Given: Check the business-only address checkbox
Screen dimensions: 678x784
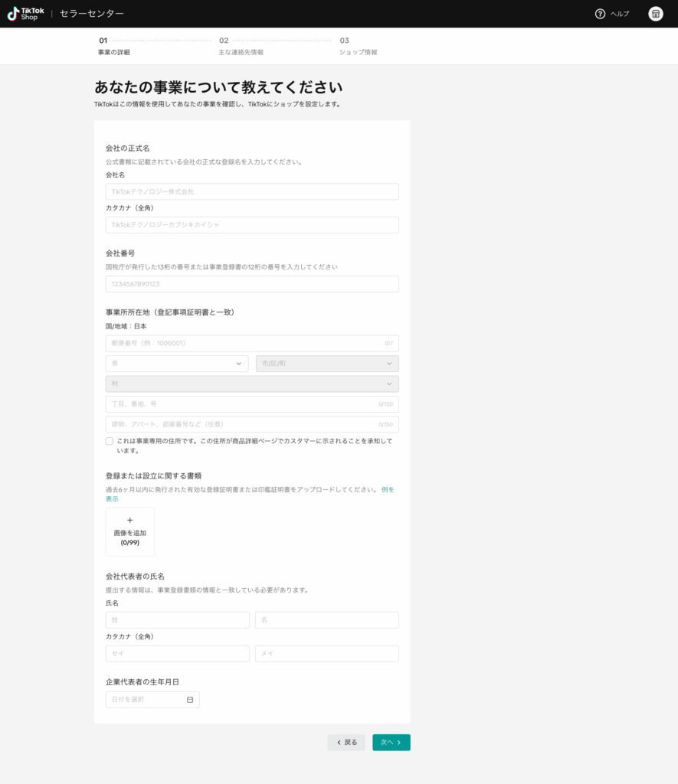Looking at the screenshot, I should (110, 441).
